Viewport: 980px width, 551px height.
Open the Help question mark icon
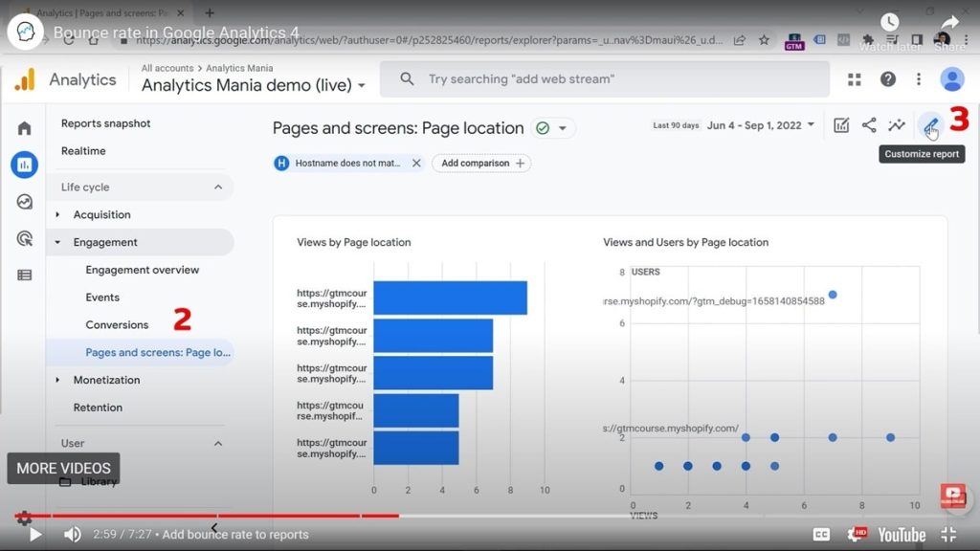tap(887, 79)
